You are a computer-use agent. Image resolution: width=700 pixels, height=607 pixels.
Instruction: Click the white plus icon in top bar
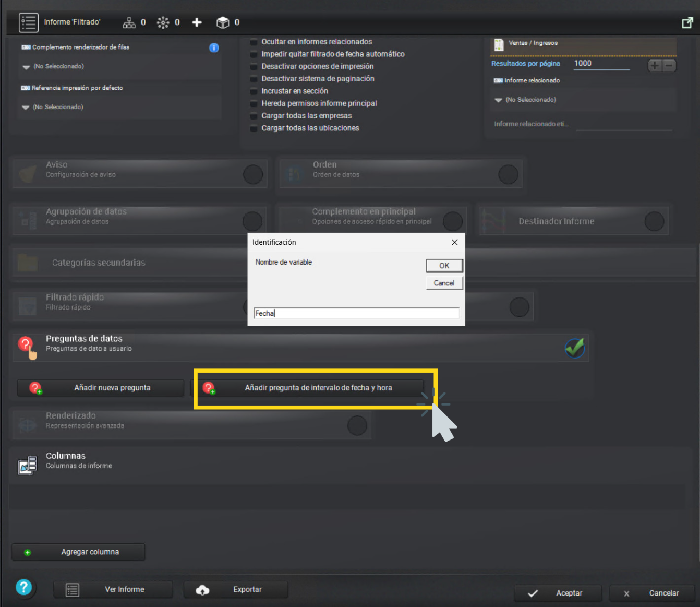tap(197, 22)
